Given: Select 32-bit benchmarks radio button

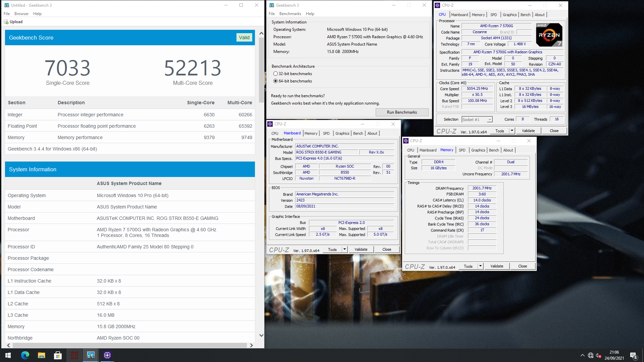Looking at the screenshot, I should [x=275, y=74].
